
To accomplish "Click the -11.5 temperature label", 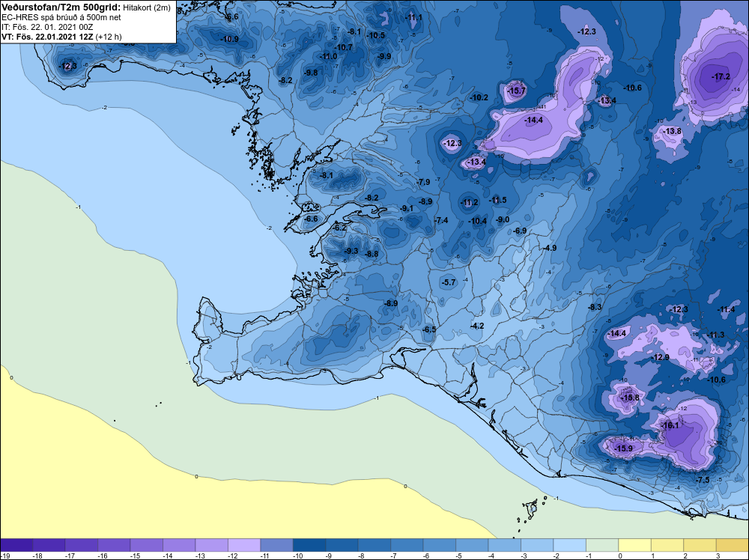I will (497, 200).
